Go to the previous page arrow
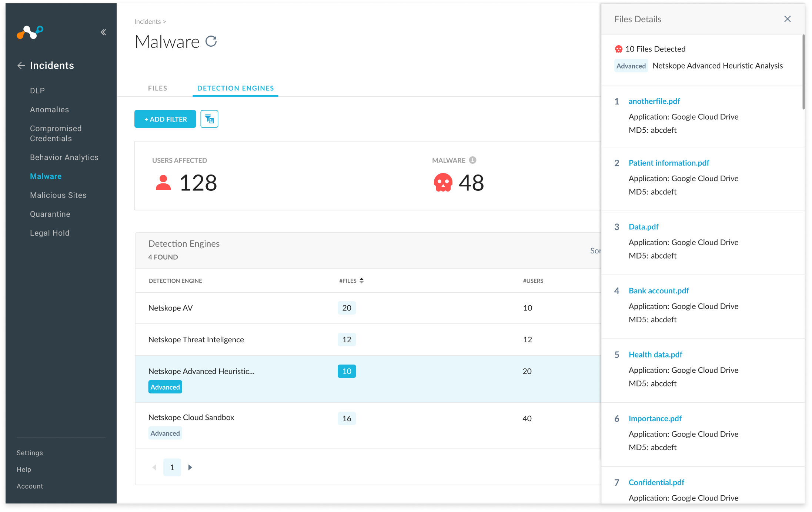 click(x=154, y=467)
